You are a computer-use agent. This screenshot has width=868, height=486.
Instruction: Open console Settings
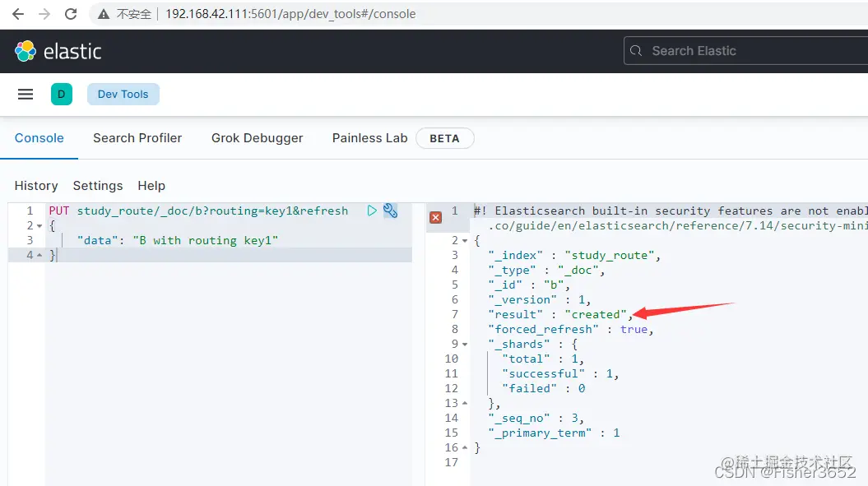[x=98, y=185]
